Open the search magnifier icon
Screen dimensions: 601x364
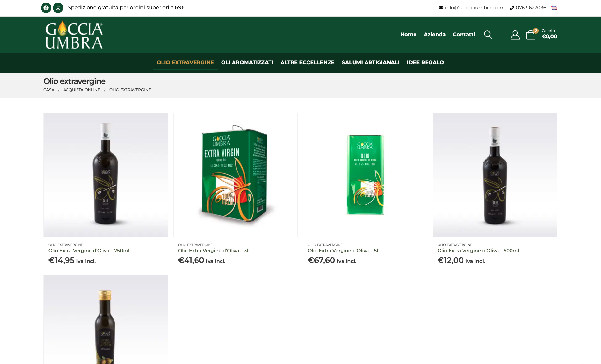[488, 35]
